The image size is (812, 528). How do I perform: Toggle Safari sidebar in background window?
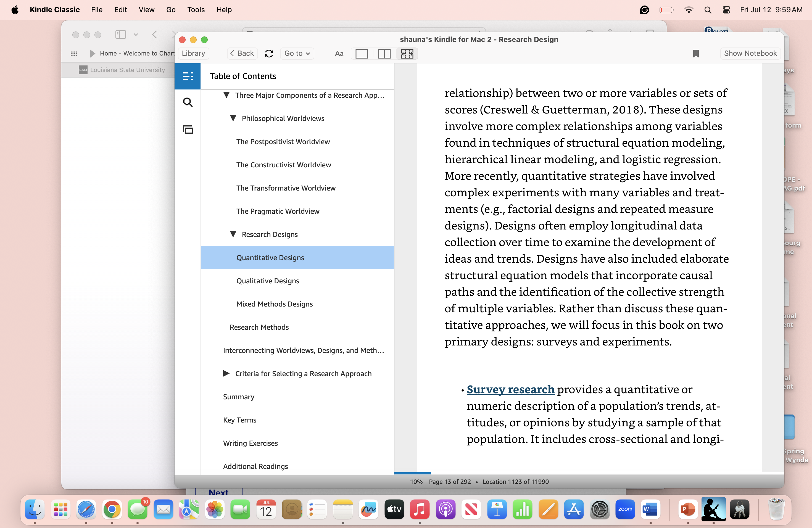pos(120,35)
